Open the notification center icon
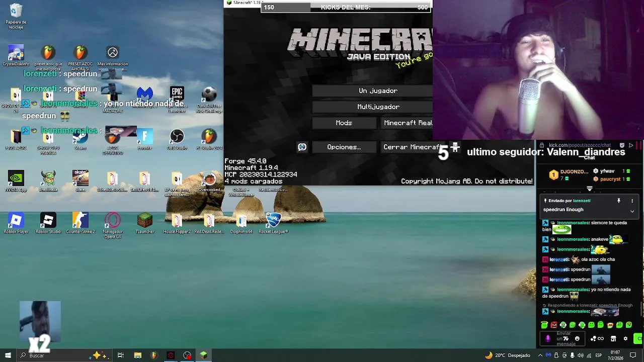This screenshot has width=644, height=362. (x=633, y=355)
